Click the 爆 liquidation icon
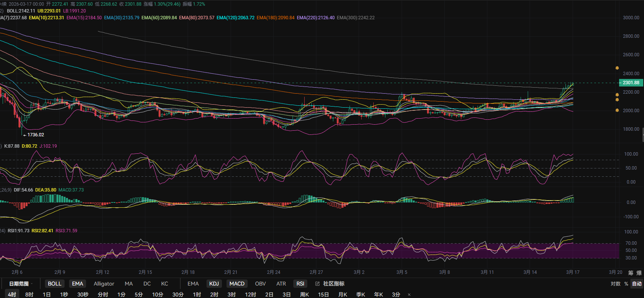644x298 pixels. click(x=639, y=273)
